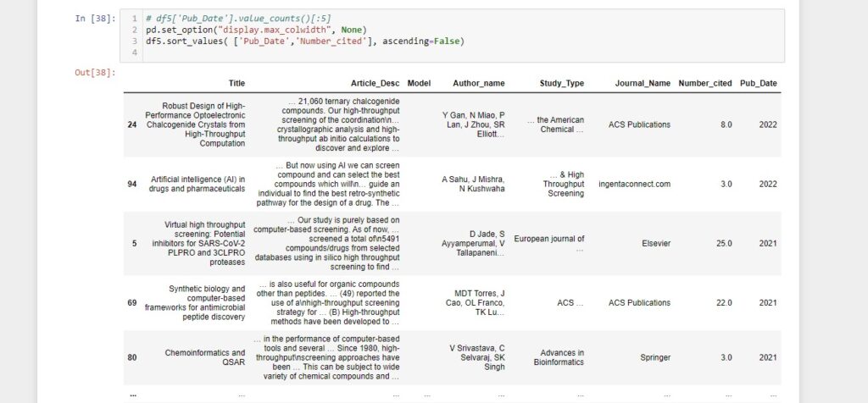The width and height of the screenshot is (868, 403).
Task: Click the Title column header
Action: tap(236, 83)
